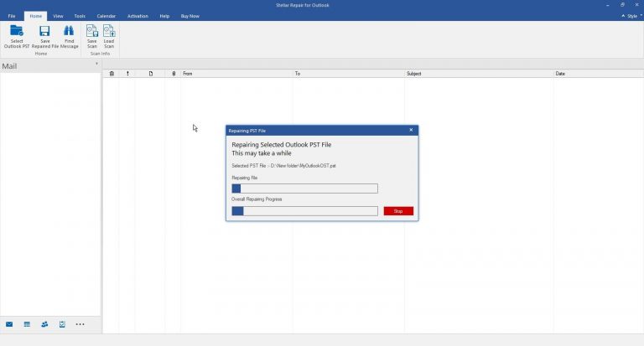Restore down the application window
644x346 pixels.
tap(622, 5)
